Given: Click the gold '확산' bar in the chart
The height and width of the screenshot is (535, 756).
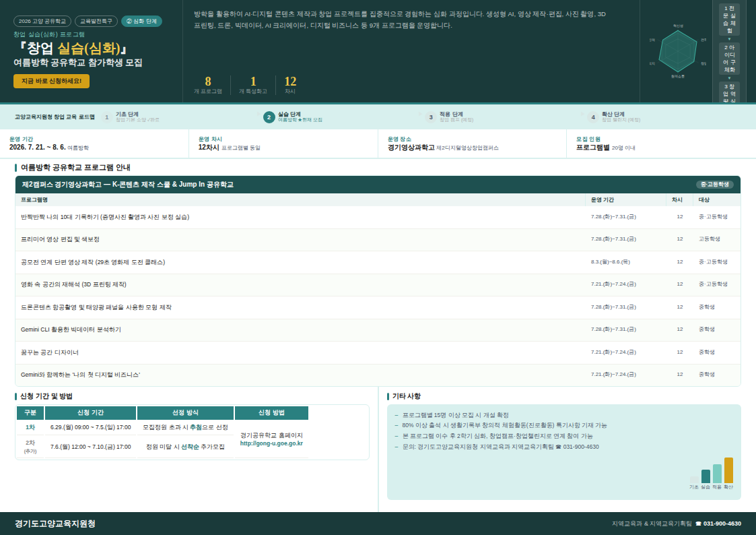Looking at the screenshot, I should 728,470.
